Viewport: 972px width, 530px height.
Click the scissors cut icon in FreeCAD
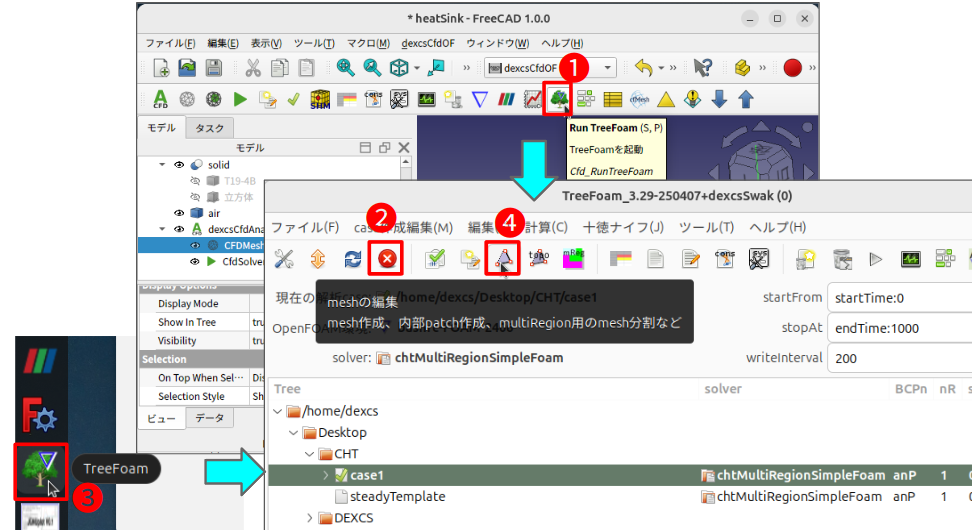(x=253, y=68)
